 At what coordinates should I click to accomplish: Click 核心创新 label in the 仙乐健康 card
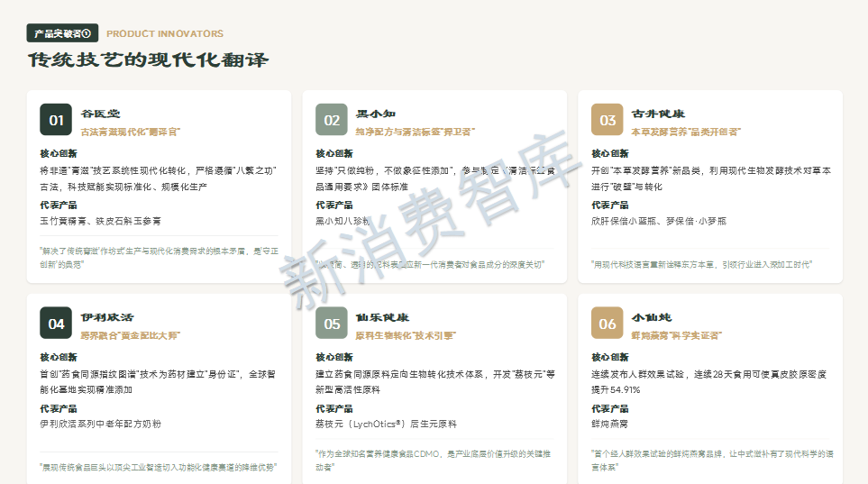(x=333, y=357)
